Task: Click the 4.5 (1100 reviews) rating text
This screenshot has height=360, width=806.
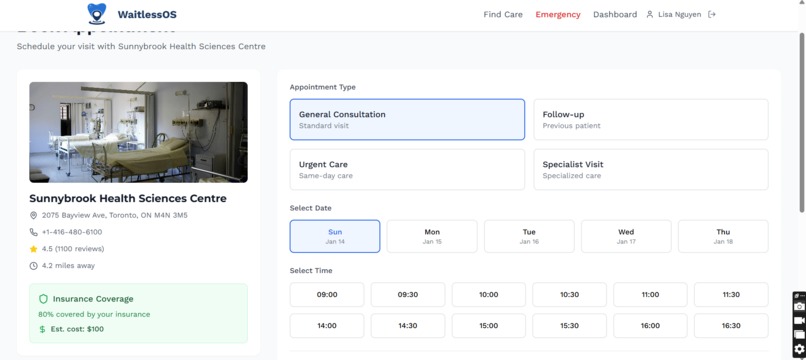Action: coord(73,249)
